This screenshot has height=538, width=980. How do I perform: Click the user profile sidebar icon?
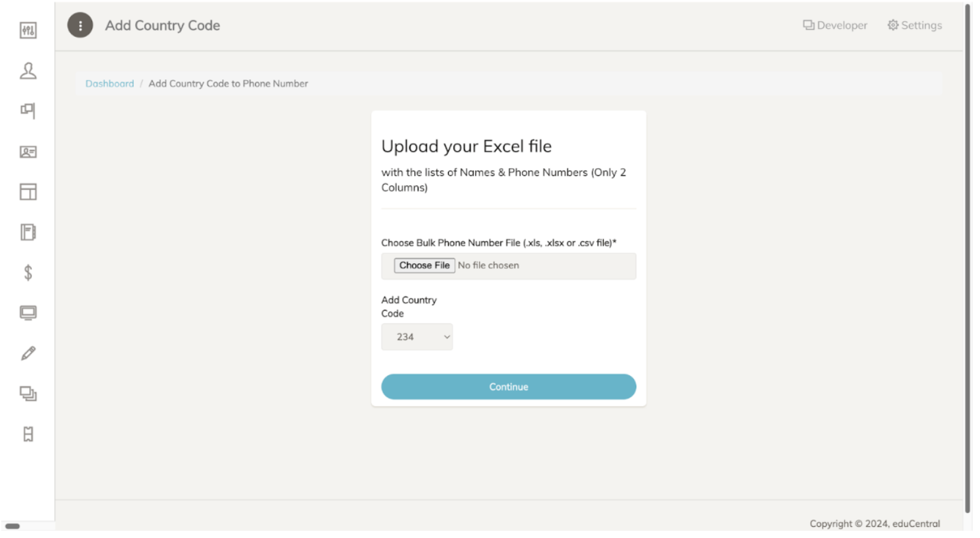28,71
